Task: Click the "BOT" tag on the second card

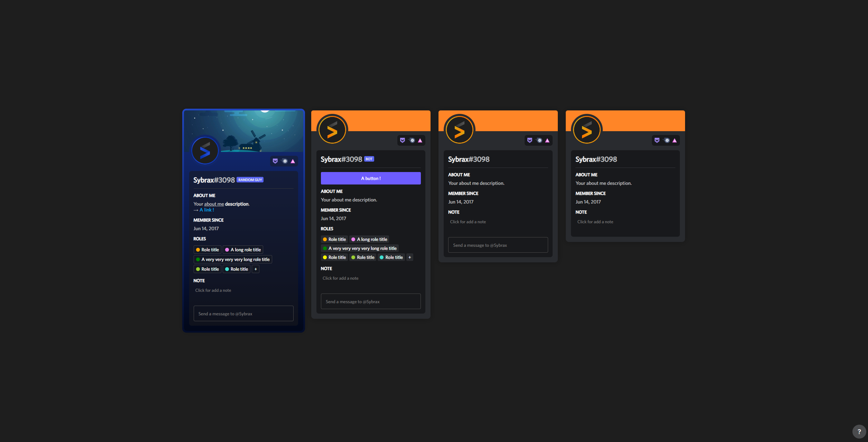Action: pos(369,159)
